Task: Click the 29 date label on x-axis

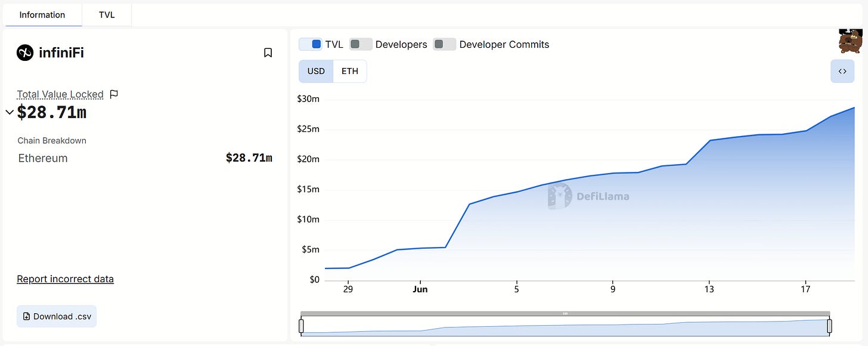Action: (x=348, y=289)
